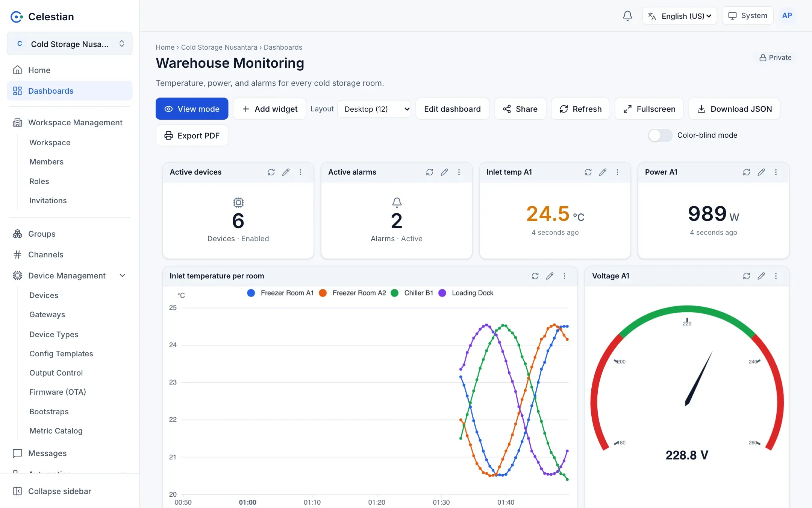
Task: Edit the Inlet temperature per room widget
Action: pyautogui.click(x=550, y=276)
